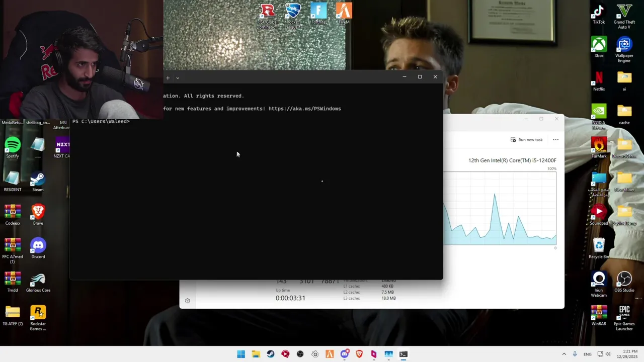Click the microphone tray icon
Viewport: 644px width, 362px height.
click(575, 354)
